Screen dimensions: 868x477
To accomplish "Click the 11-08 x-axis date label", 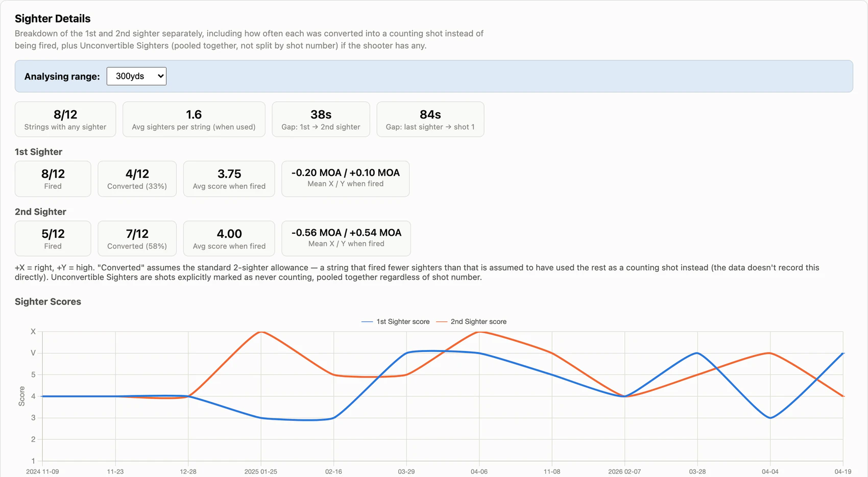I will point(552,471).
